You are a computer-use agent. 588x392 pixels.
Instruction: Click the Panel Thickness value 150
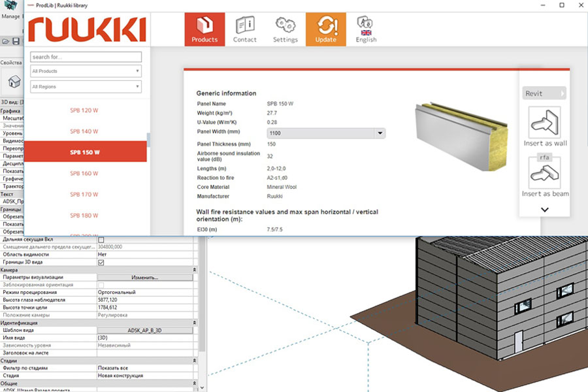271,144
